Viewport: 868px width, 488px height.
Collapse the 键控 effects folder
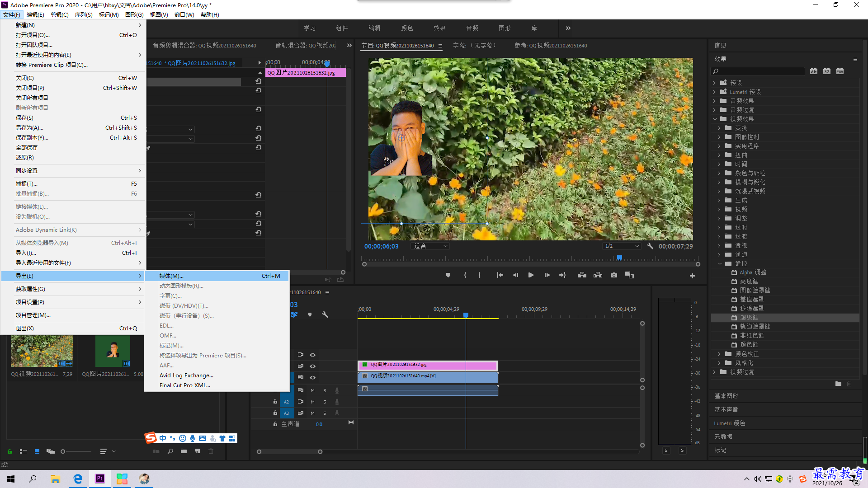pyautogui.click(x=720, y=263)
